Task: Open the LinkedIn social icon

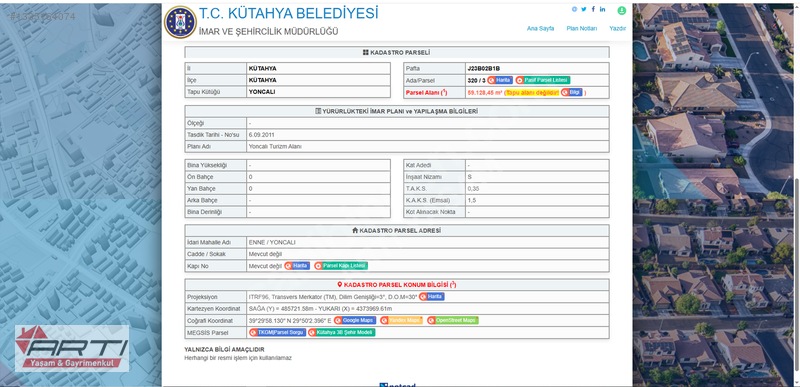Action: click(x=603, y=9)
